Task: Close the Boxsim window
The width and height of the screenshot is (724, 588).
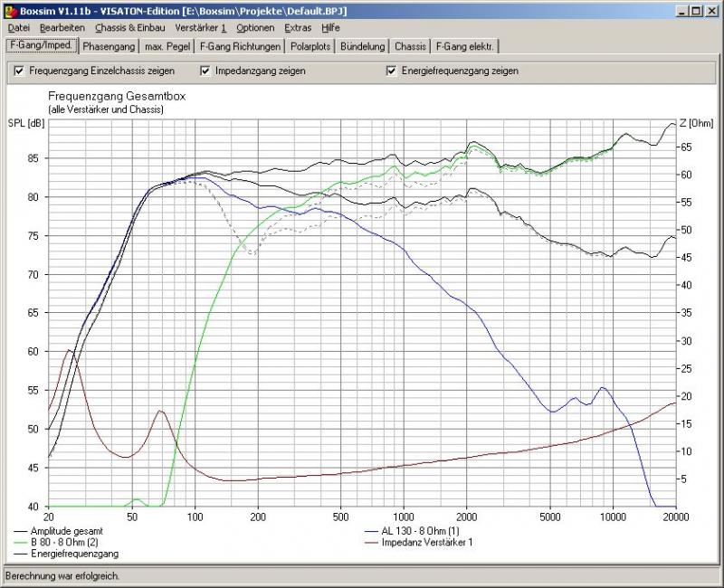Action: (x=712, y=11)
